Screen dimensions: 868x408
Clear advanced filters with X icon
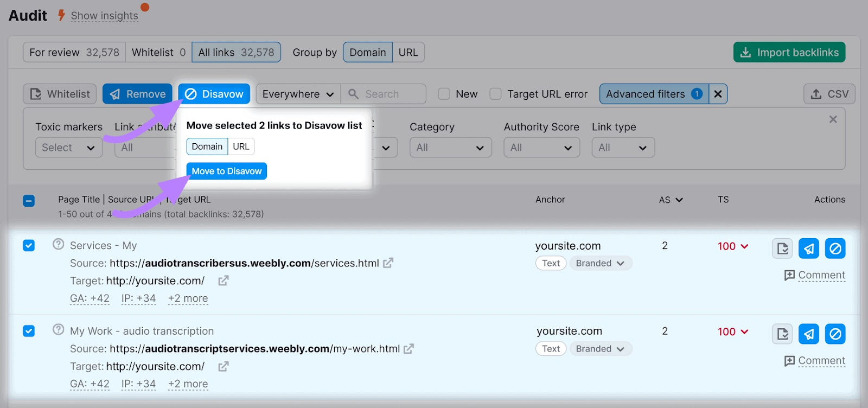coord(718,94)
